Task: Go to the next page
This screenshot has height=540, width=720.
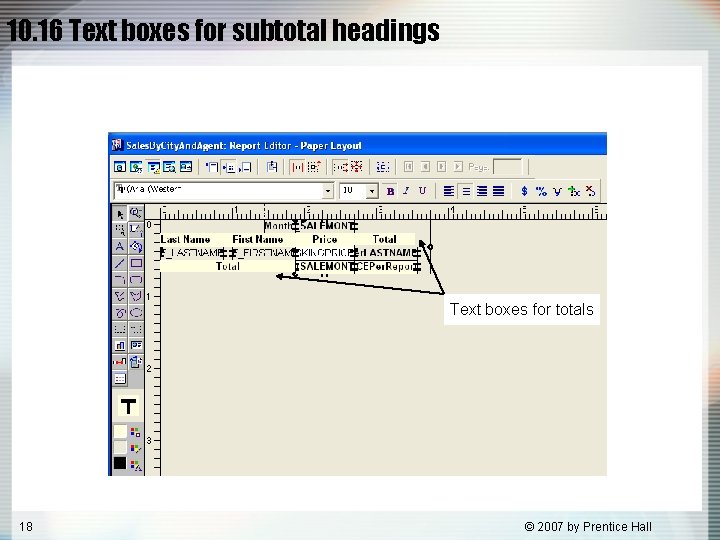Action: [441, 167]
